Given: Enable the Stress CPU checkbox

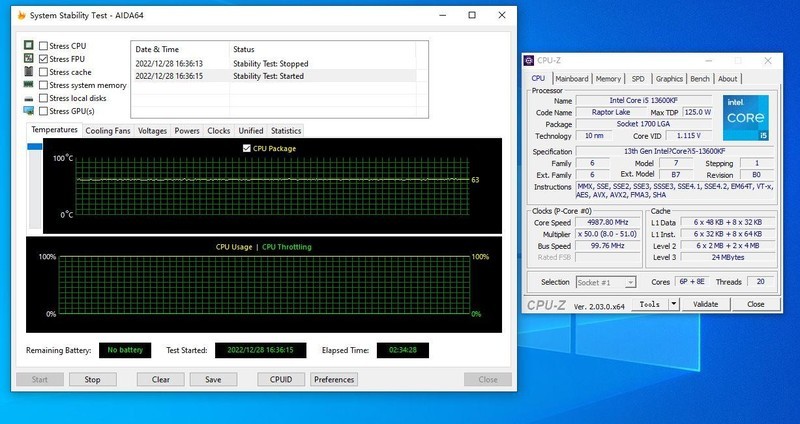Looking at the screenshot, I should tap(44, 46).
